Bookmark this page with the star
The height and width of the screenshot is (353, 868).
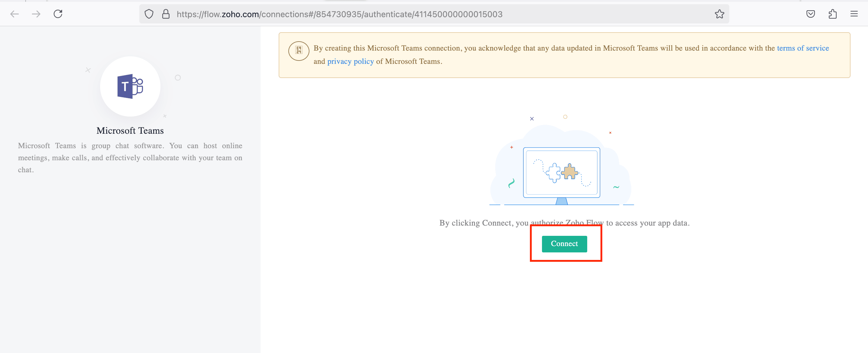(719, 14)
